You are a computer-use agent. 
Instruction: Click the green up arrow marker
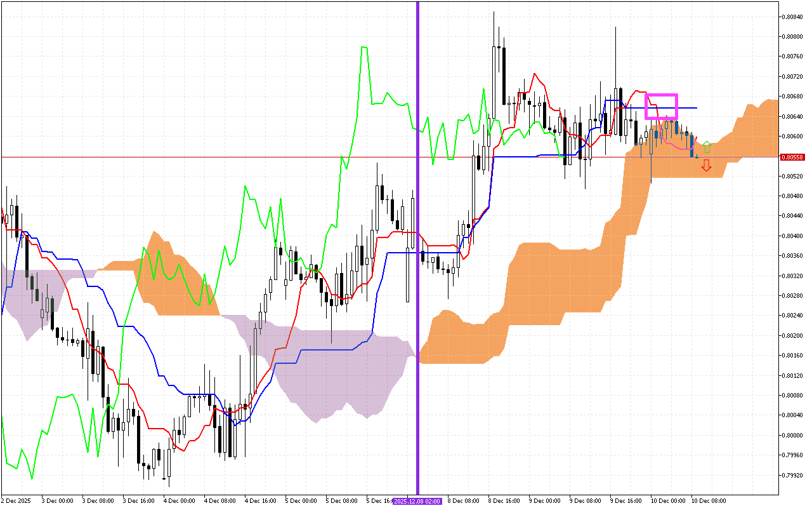click(x=707, y=148)
